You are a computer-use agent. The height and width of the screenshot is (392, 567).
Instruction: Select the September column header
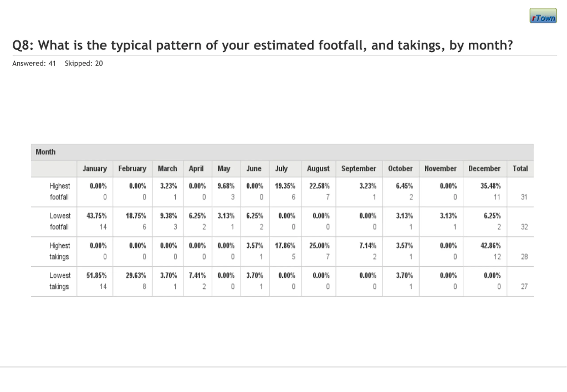pos(359,169)
